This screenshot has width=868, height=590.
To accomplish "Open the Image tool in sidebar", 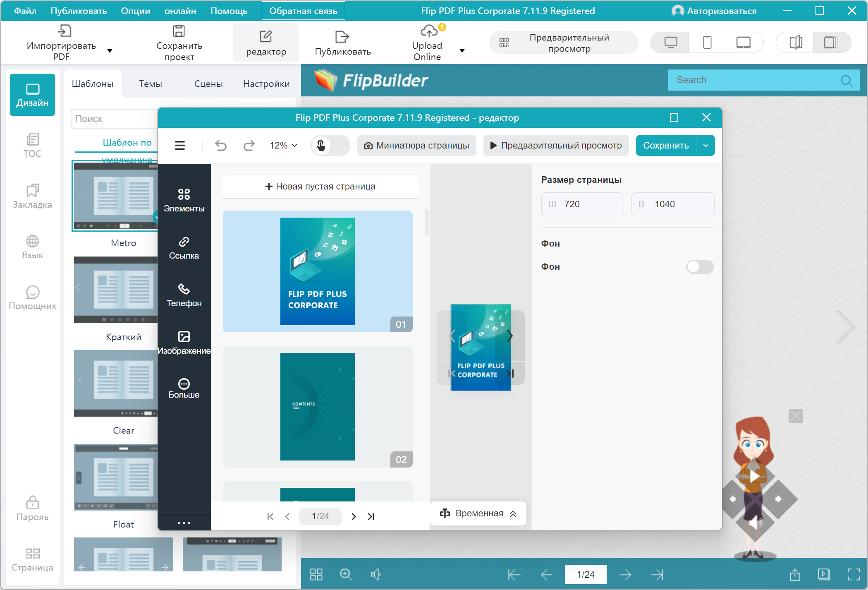I will [x=184, y=343].
